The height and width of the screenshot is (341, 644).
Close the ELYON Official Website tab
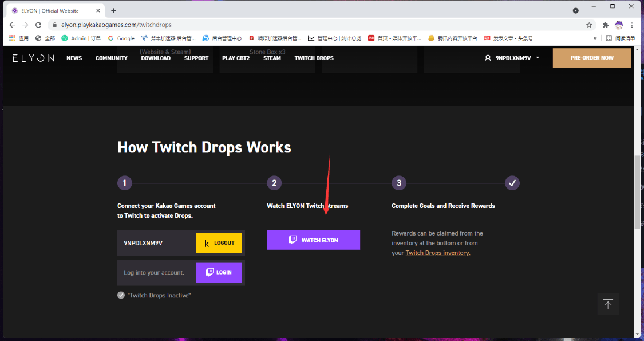[x=98, y=11]
